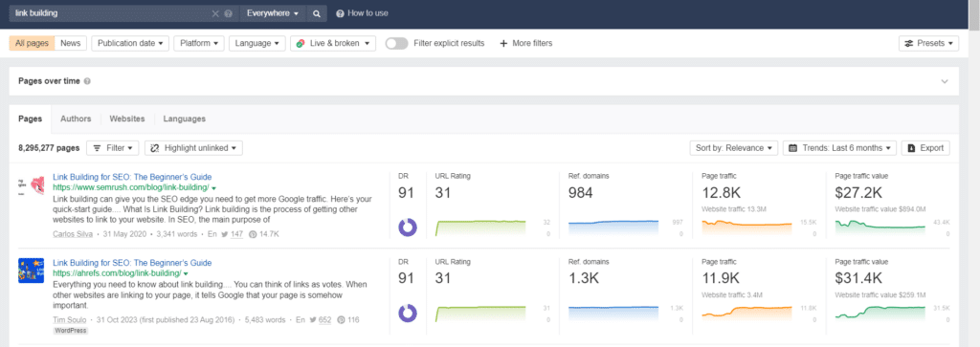Click semrush Page traffic value graph
Screen dimensions: 980x347
pyautogui.click(x=880, y=228)
